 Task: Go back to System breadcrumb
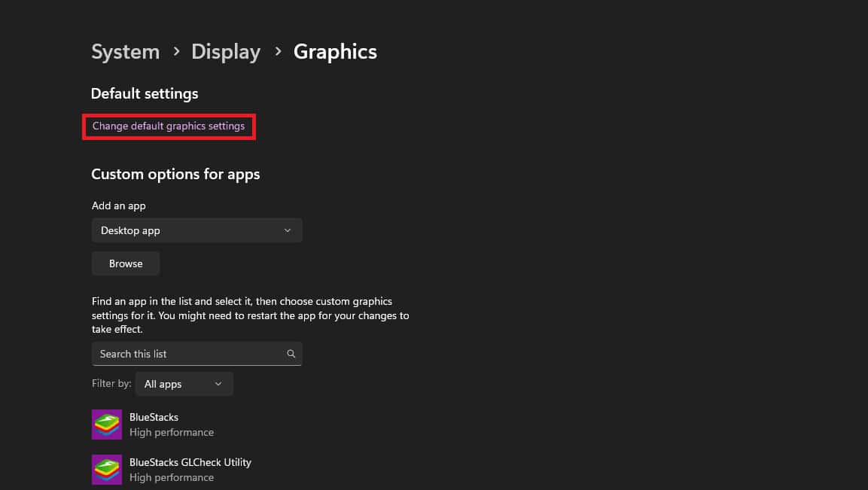pyautogui.click(x=126, y=52)
